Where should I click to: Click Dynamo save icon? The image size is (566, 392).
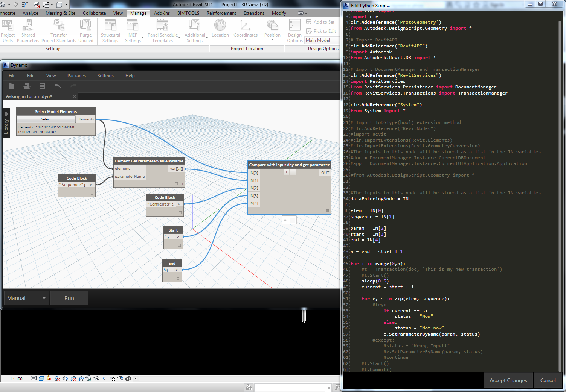42,86
